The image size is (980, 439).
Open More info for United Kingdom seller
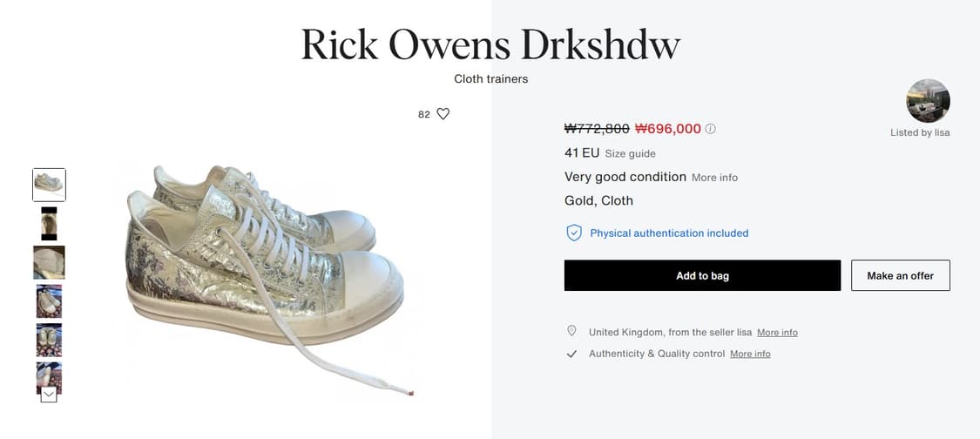click(777, 333)
